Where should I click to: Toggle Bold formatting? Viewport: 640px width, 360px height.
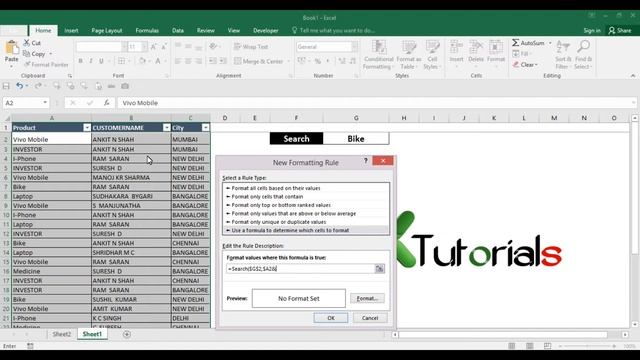(80, 61)
